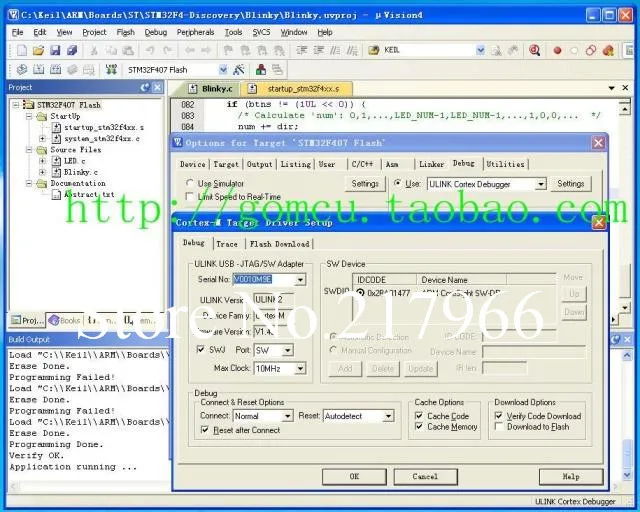
Task: Open Target Options wand icon
Action: pyautogui.click(x=239, y=70)
